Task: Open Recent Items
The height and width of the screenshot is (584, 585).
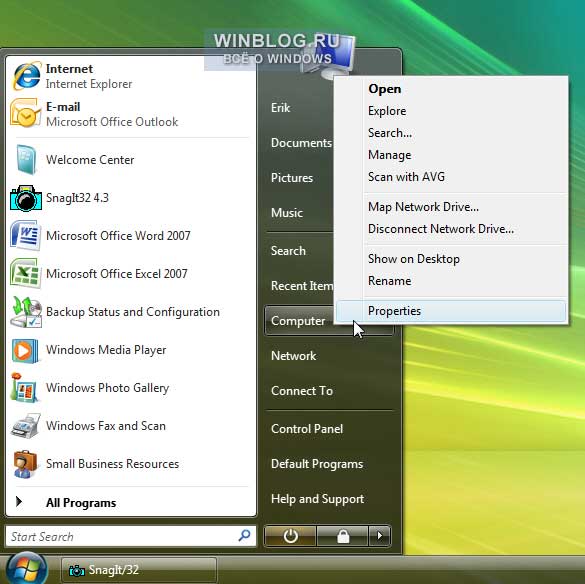Action: tap(301, 286)
